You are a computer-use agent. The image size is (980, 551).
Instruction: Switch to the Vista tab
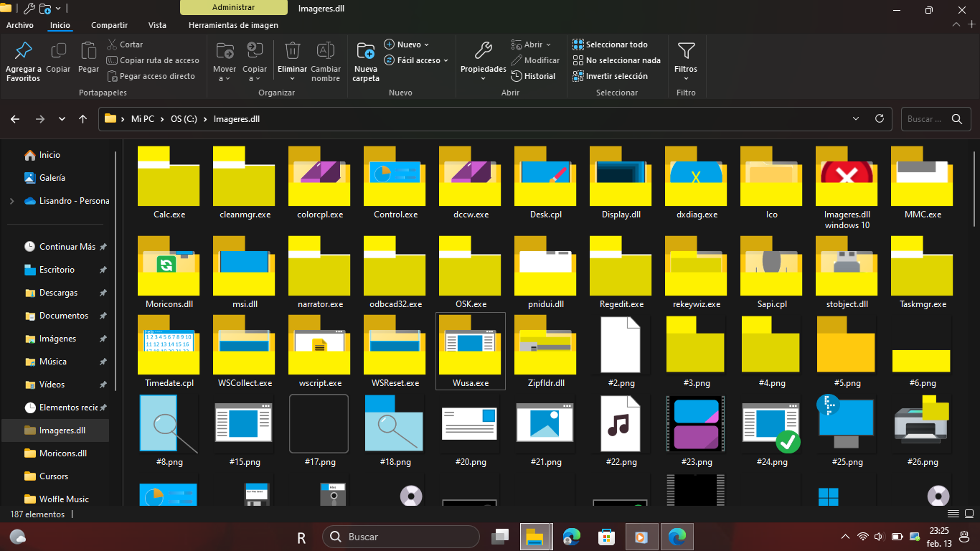(x=157, y=24)
